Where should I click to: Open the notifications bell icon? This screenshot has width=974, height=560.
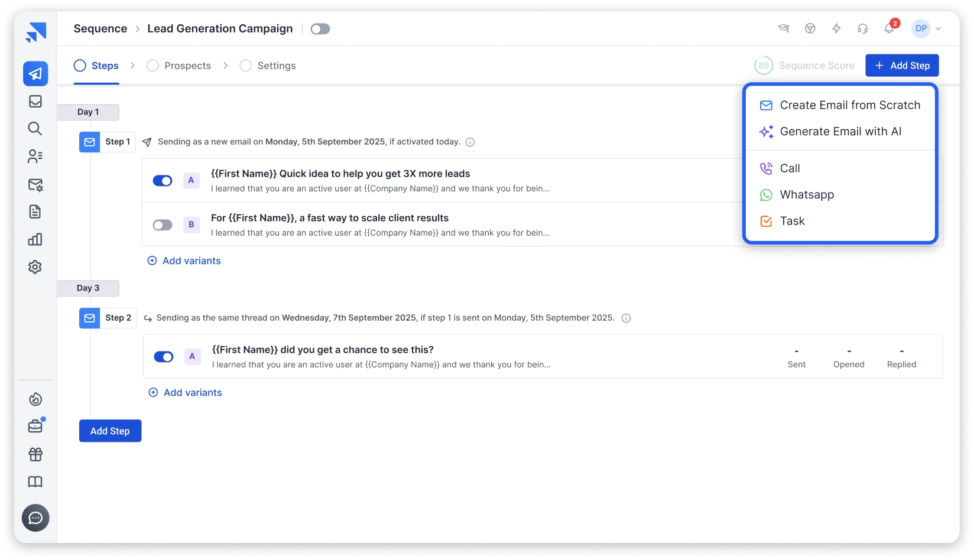[x=889, y=28]
